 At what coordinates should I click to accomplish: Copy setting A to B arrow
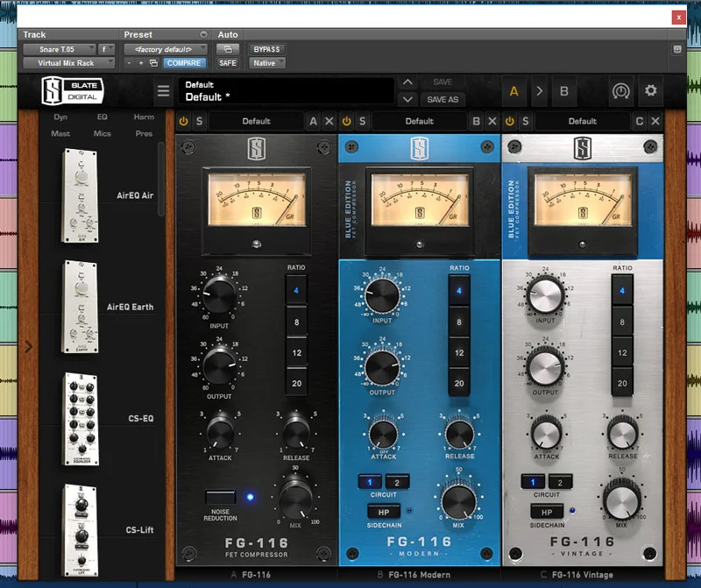click(x=539, y=91)
